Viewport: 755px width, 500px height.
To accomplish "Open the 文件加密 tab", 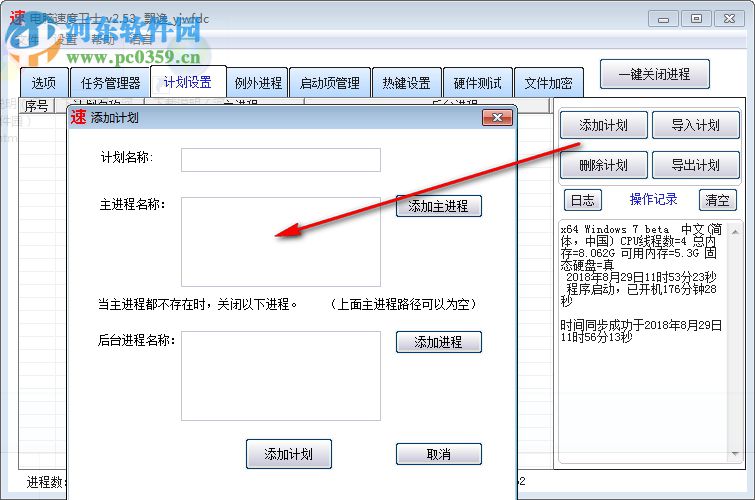I will tap(548, 83).
